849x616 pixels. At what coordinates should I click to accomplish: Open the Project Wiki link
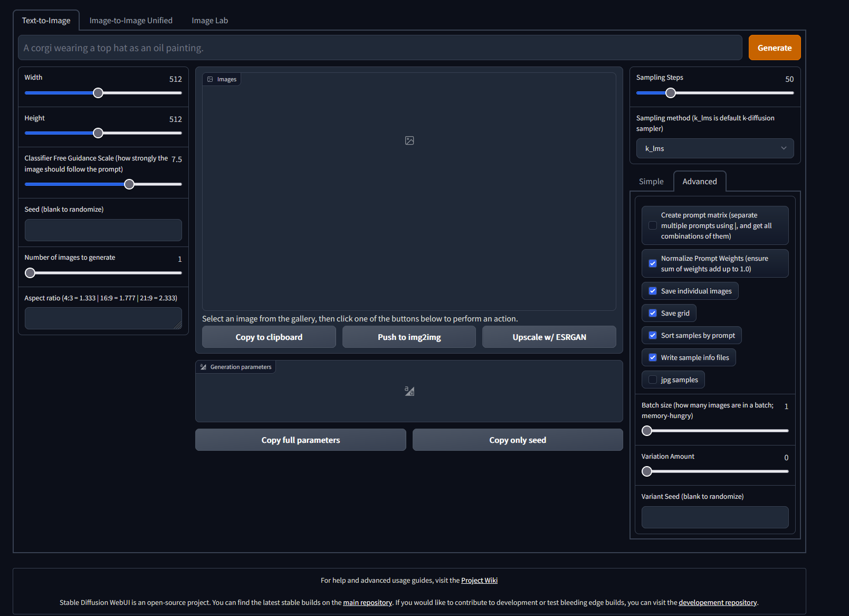[479, 580]
